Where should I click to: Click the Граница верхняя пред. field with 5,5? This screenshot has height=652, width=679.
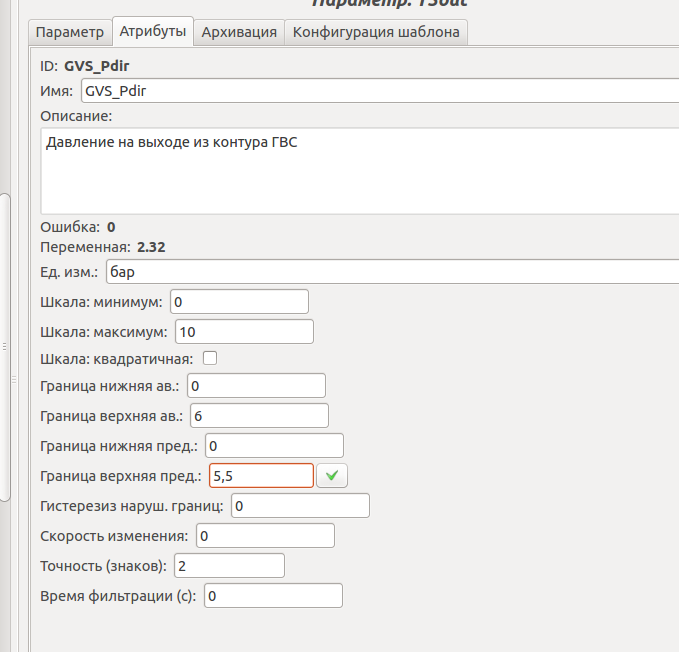[259, 476]
